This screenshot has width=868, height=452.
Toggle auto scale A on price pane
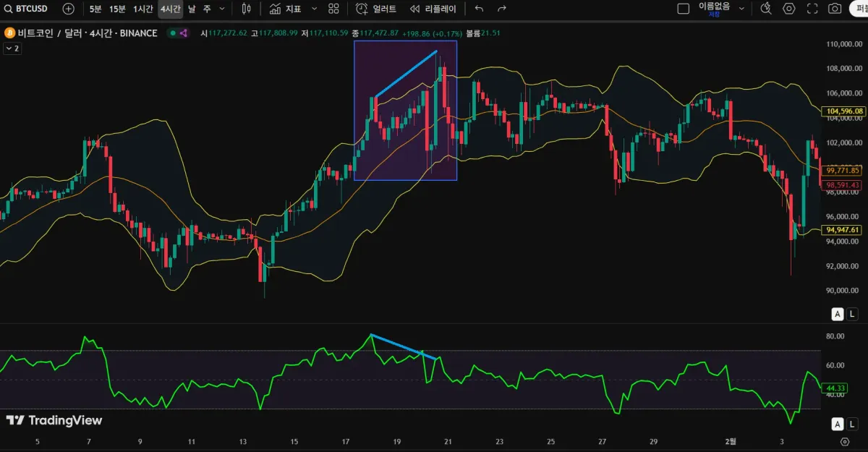point(838,314)
